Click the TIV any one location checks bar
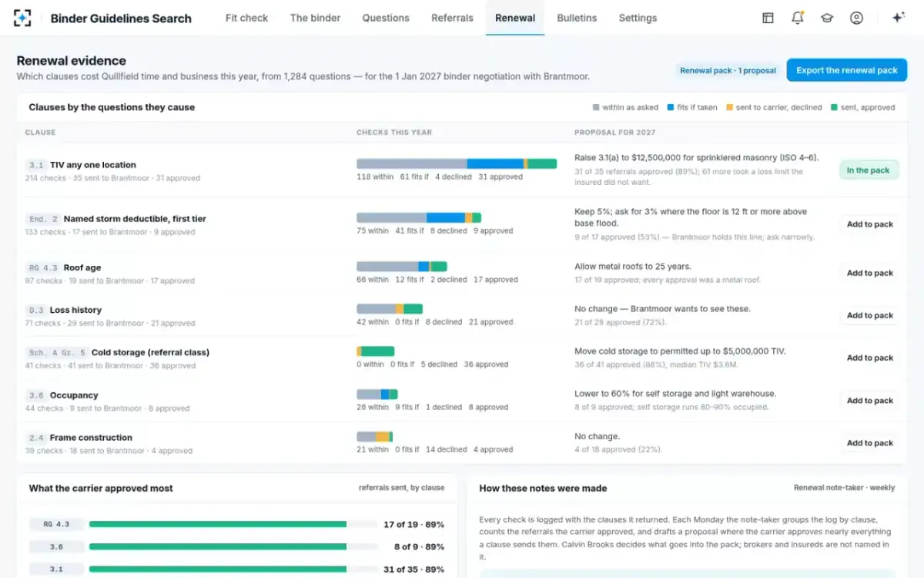 (457, 163)
